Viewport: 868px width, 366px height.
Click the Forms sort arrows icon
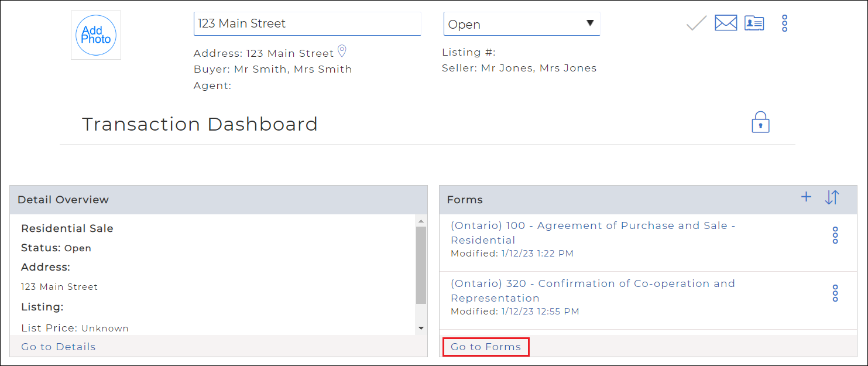click(832, 198)
